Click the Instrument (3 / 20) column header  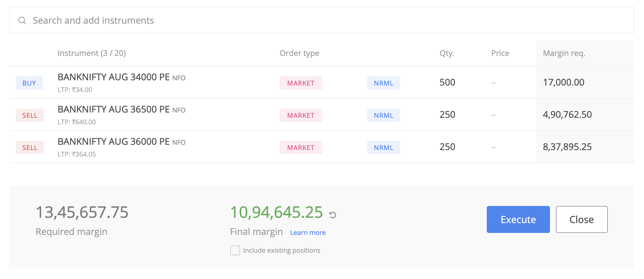tap(92, 53)
